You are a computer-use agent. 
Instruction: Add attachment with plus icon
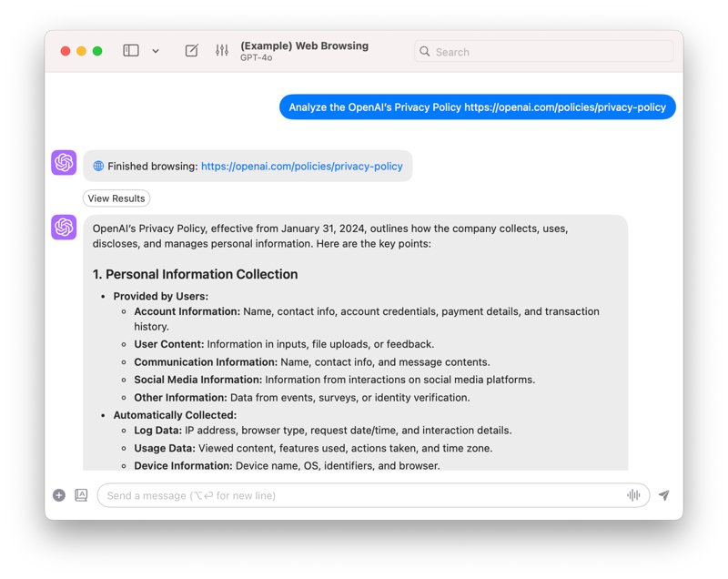pyautogui.click(x=59, y=495)
